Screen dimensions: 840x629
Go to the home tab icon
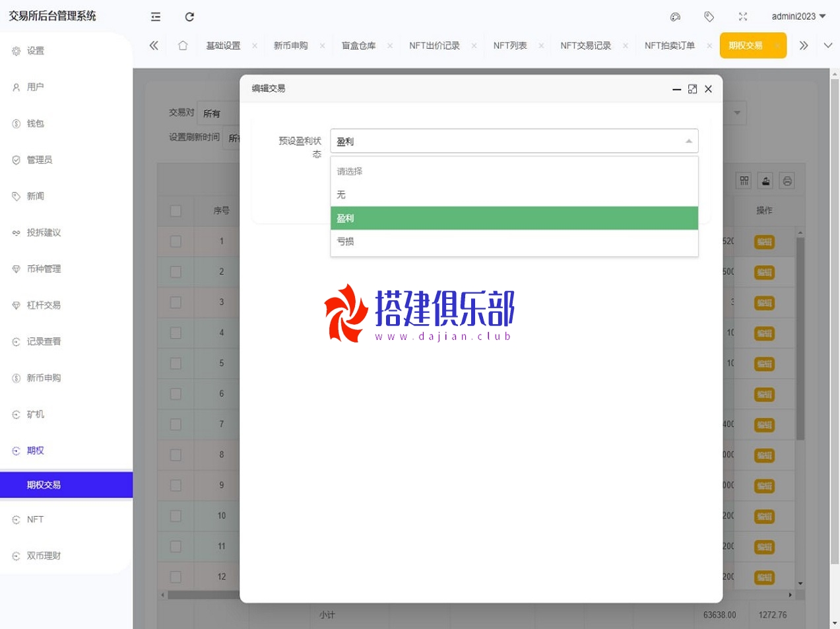(x=183, y=46)
